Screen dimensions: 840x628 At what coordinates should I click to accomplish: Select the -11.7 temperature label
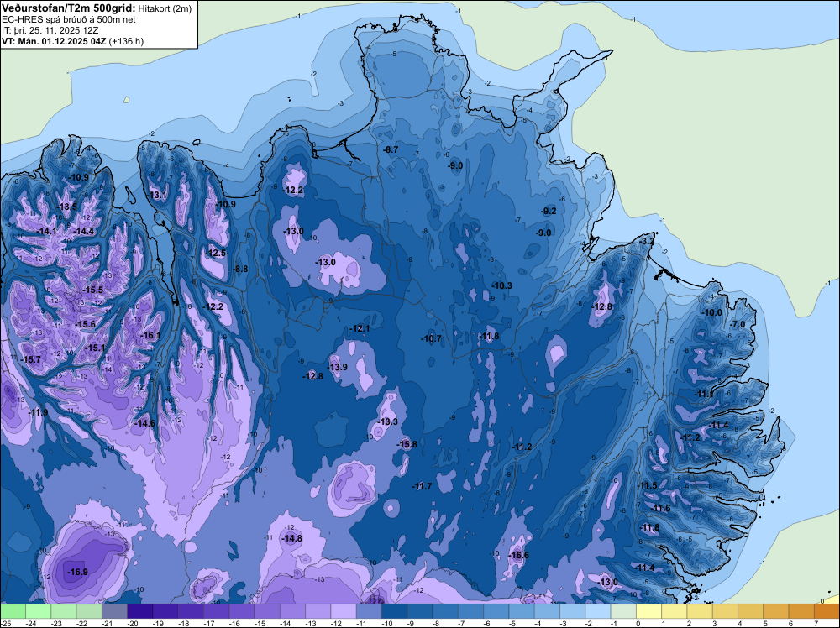422,486
